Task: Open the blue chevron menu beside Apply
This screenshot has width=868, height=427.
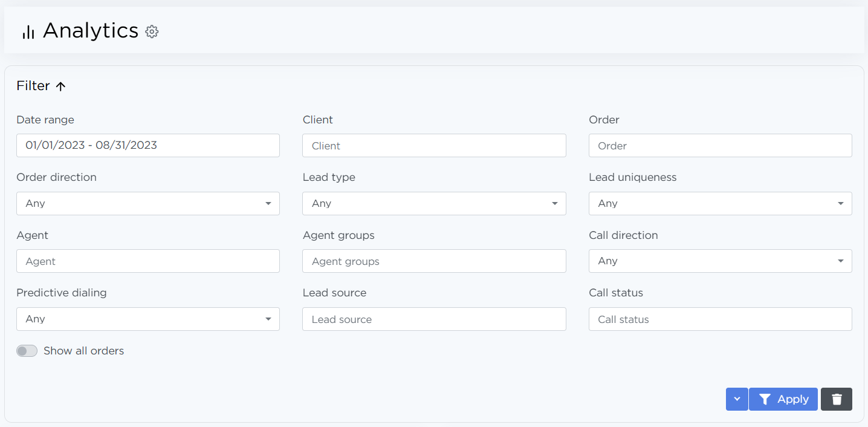Action: point(736,399)
